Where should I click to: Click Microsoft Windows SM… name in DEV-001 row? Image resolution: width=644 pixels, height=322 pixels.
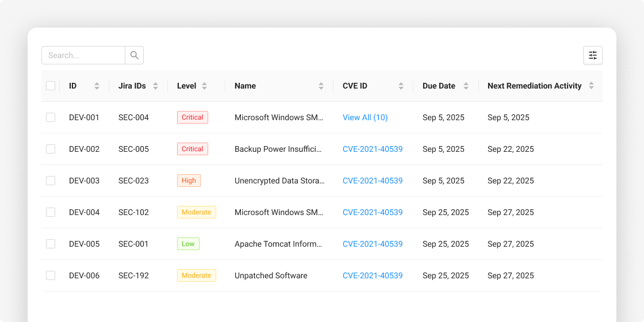pyautogui.click(x=279, y=117)
